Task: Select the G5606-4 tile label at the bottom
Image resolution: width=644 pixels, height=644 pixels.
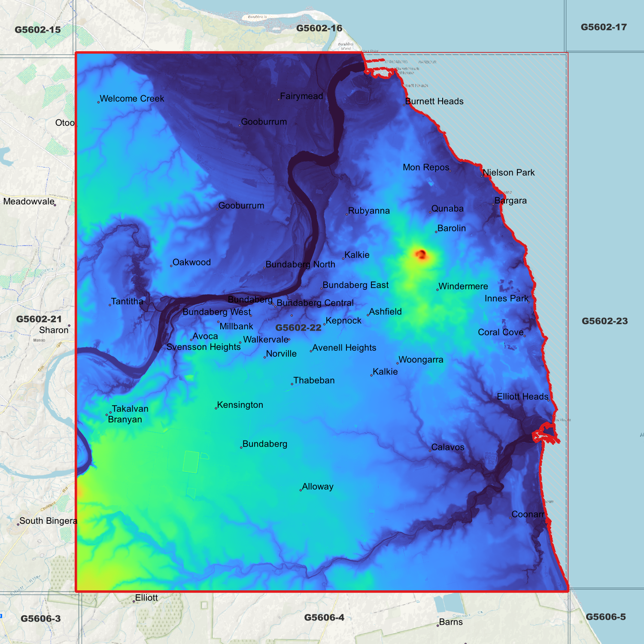Action: (x=324, y=617)
